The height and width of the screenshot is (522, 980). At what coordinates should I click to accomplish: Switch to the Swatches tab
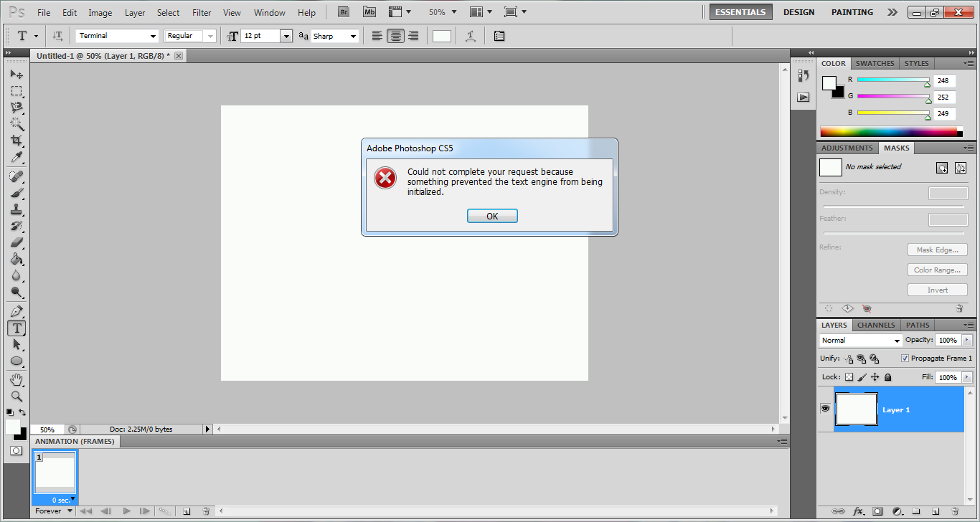pos(875,63)
